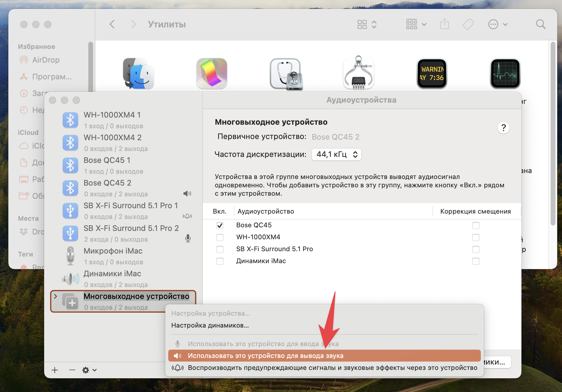Open Console app icon in Finder
562x392 pixels.
click(x=432, y=73)
